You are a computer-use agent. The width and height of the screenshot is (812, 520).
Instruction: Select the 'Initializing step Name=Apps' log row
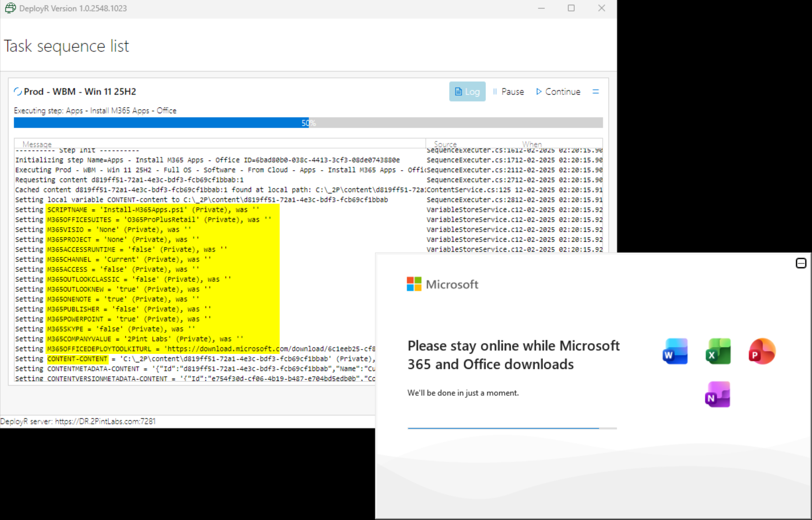pos(308,160)
